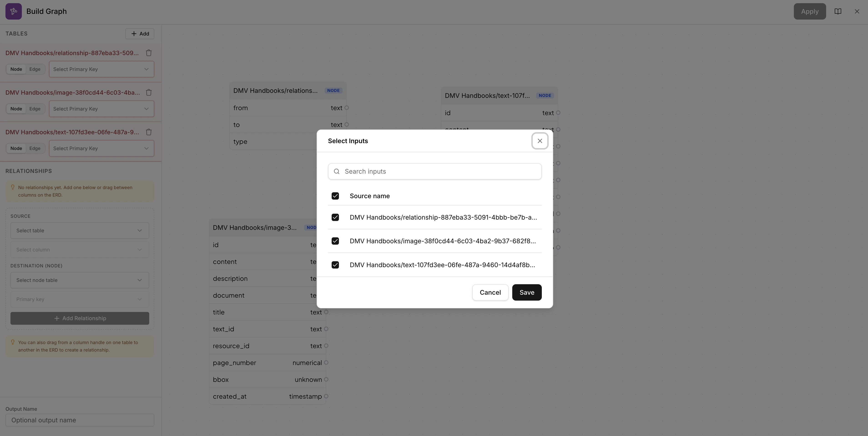Open documentation via the book icon
868x436 pixels.
838,11
